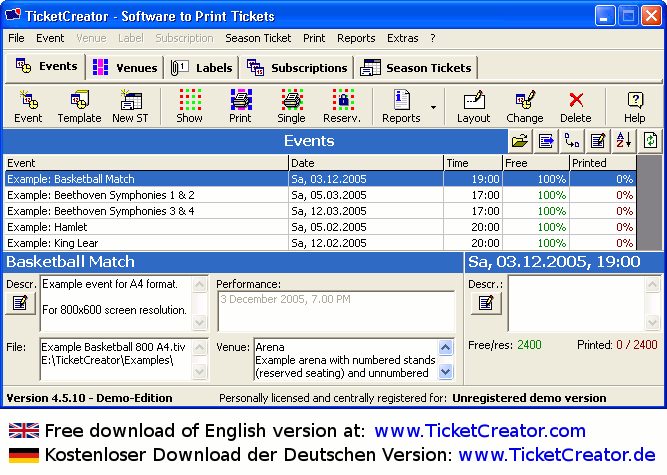Open the Extras menu
667x475 pixels.
[x=403, y=38]
